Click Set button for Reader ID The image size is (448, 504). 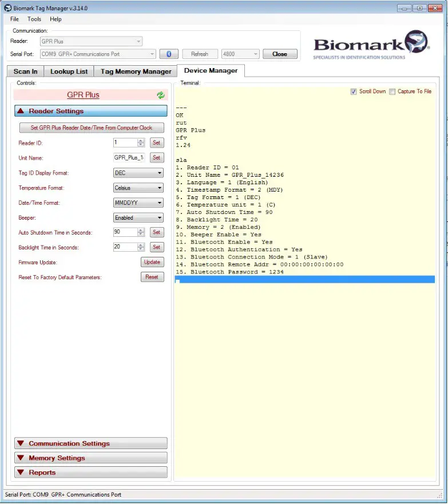pos(157,142)
